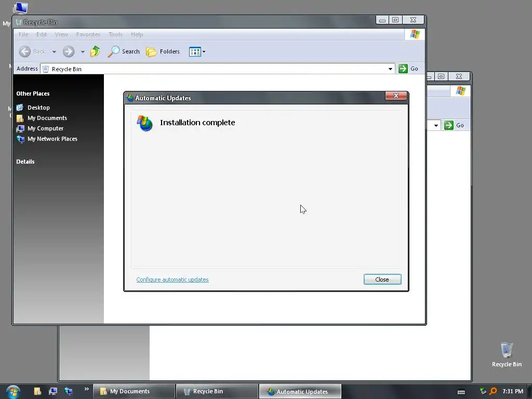
Task: Click the keyboard icon in system tray
Action: pyautogui.click(x=461, y=392)
